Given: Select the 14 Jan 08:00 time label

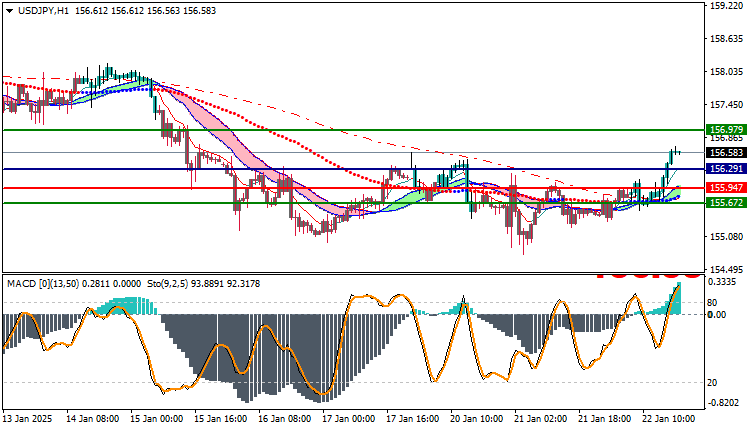Looking at the screenshot, I should pos(92,419).
